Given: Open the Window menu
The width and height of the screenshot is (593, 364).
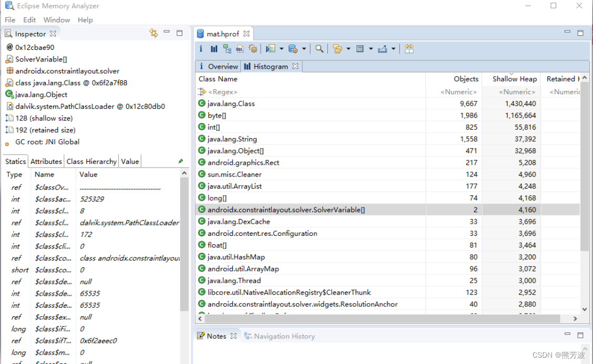Looking at the screenshot, I should [x=56, y=19].
